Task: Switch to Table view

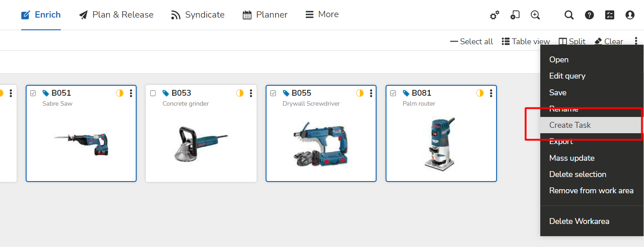Action: 526,42
